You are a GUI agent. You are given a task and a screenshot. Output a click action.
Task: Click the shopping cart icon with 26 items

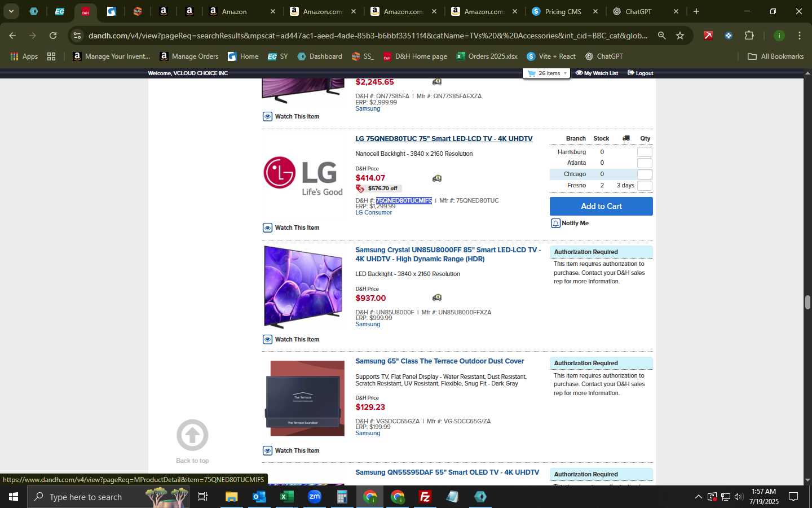coord(531,73)
